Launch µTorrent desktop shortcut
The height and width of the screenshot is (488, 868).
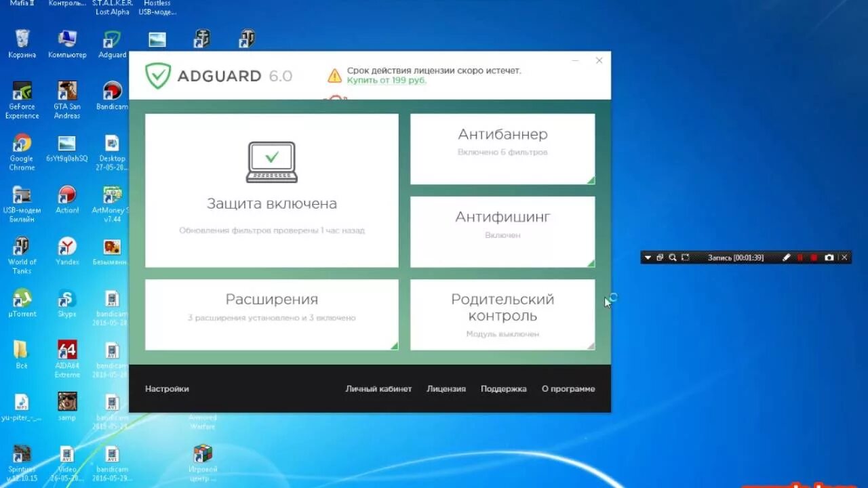click(x=22, y=303)
